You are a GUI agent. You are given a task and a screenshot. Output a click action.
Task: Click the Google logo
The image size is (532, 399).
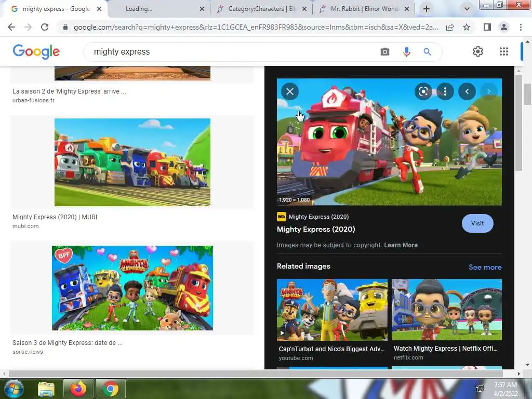coord(36,52)
